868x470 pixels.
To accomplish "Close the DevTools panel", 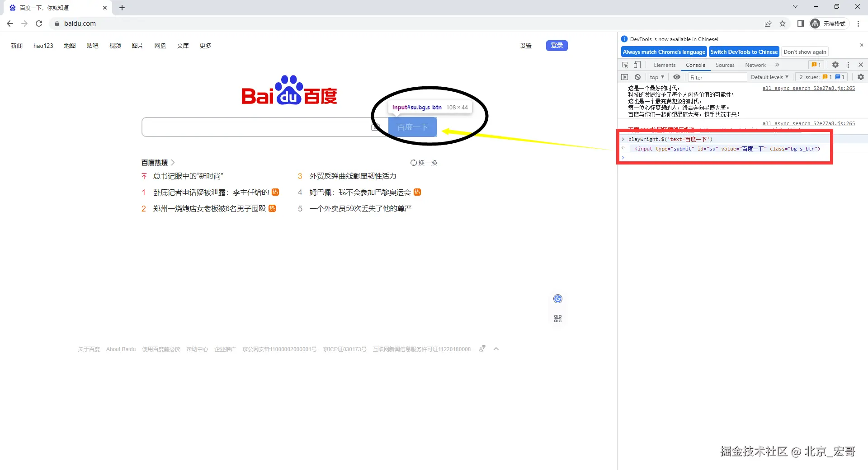I will click(x=861, y=65).
